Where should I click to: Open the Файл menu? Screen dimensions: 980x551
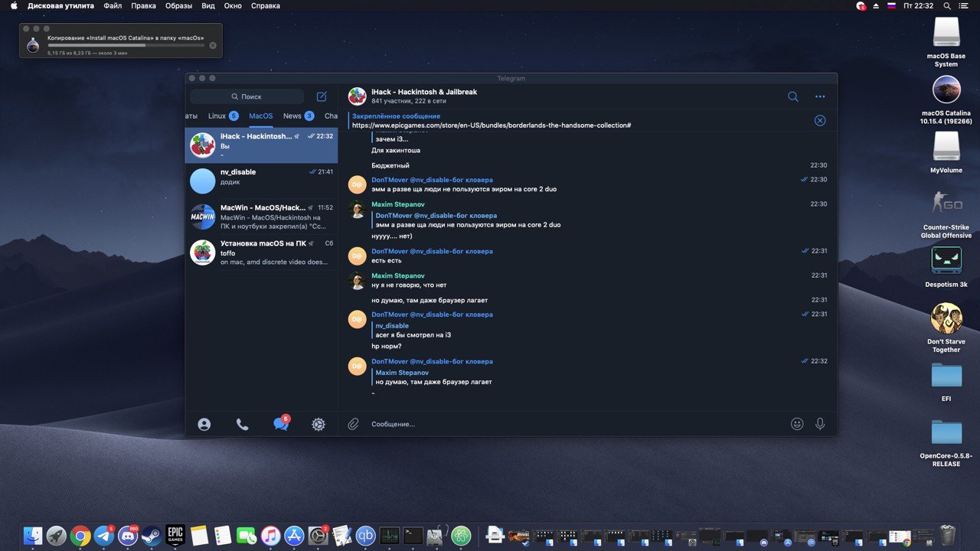(113, 5)
